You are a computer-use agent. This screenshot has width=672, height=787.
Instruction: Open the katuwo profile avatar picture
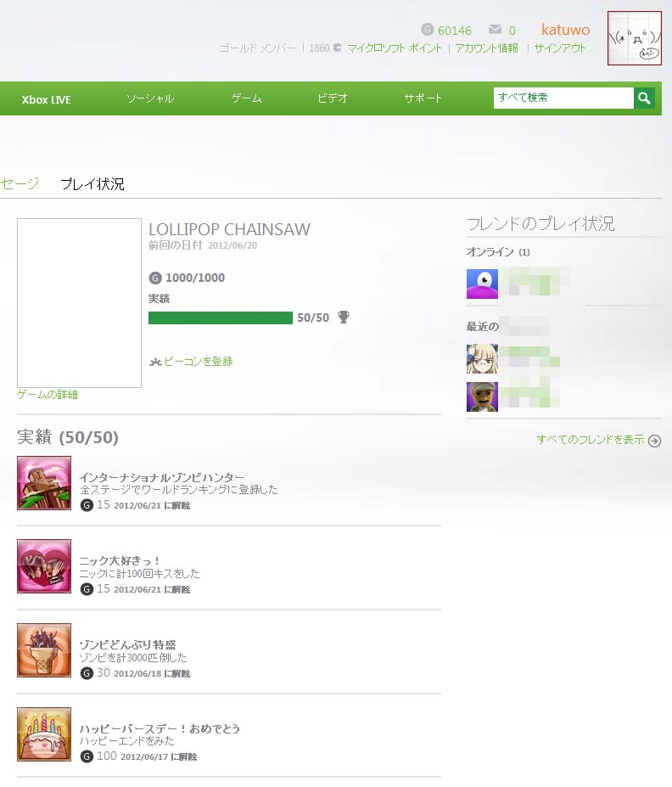635,38
